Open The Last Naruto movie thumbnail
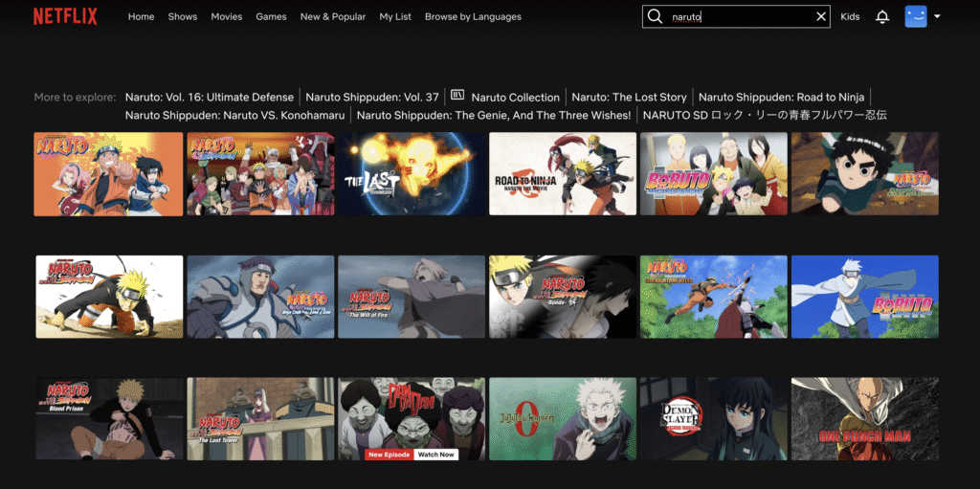The width and height of the screenshot is (980, 489). point(412,174)
